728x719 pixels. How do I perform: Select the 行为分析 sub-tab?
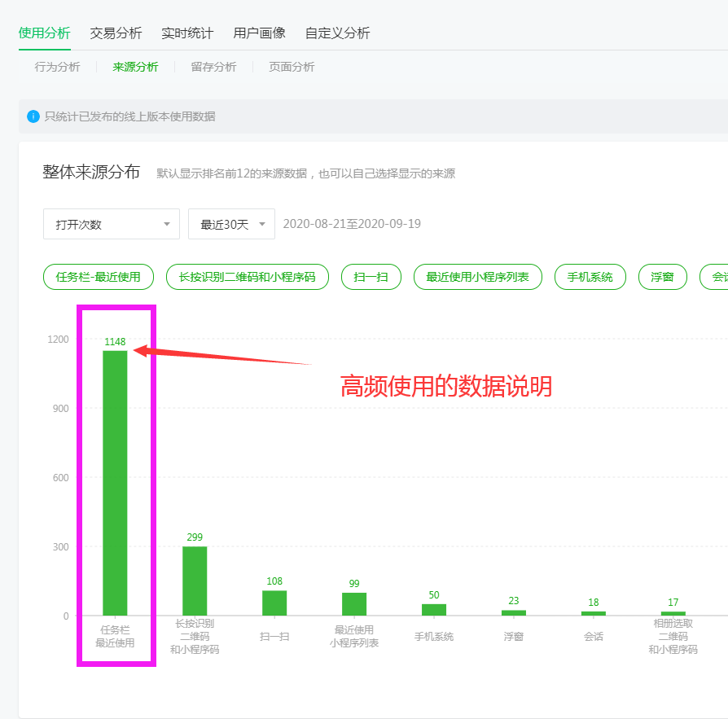coord(57,67)
